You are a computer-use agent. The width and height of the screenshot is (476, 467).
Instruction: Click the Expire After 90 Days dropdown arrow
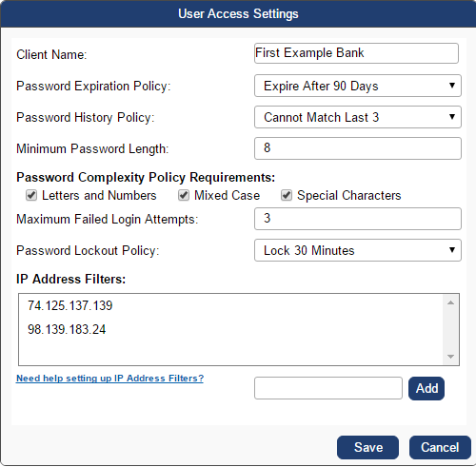pos(452,86)
